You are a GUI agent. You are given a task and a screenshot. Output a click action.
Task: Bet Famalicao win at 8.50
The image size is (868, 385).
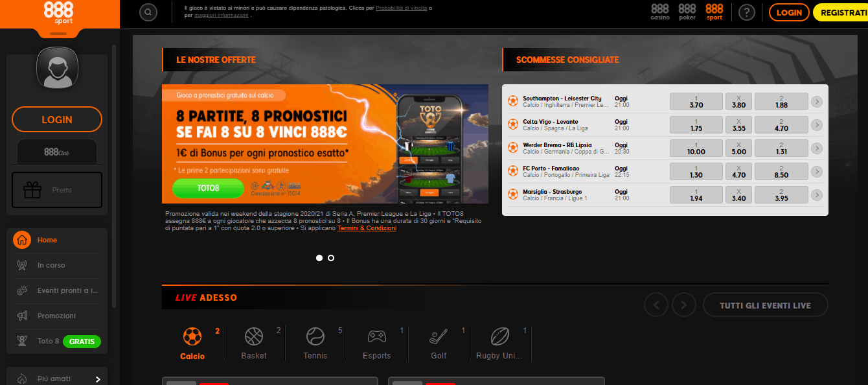point(781,172)
